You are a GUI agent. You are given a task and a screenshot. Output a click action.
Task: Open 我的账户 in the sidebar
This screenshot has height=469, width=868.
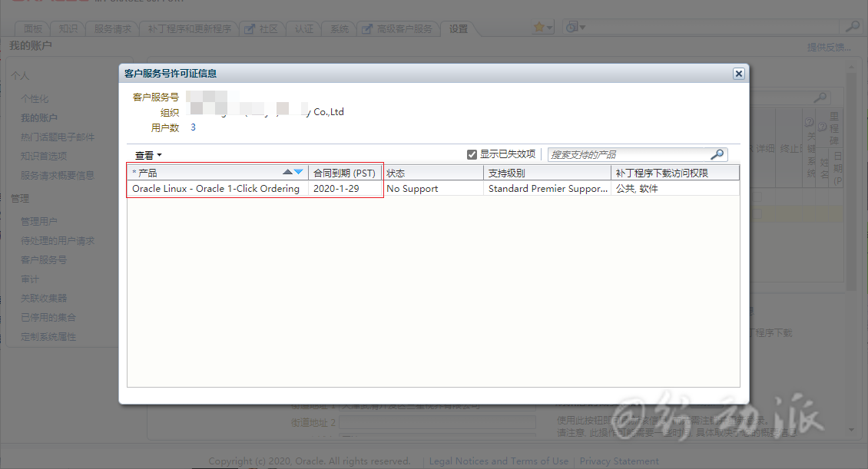[x=38, y=117]
